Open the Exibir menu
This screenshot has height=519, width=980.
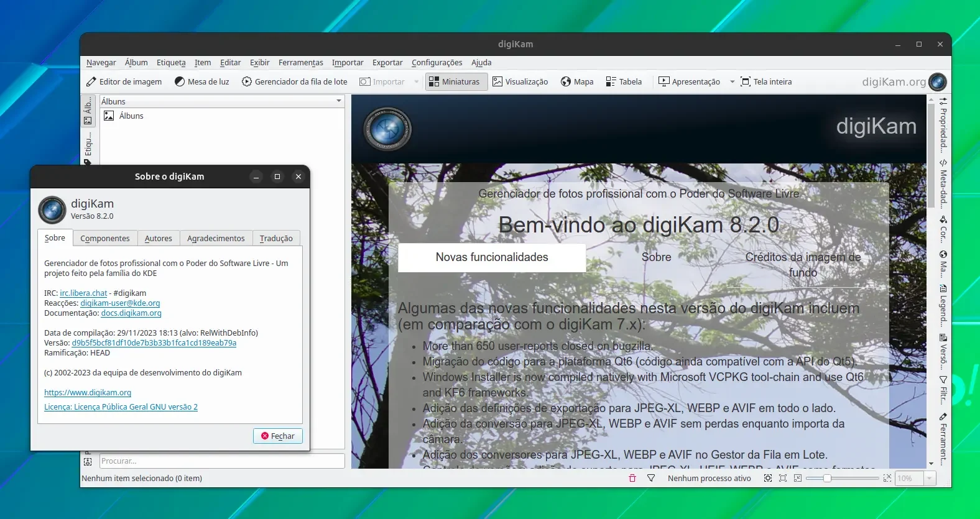click(x=260, y=63)
